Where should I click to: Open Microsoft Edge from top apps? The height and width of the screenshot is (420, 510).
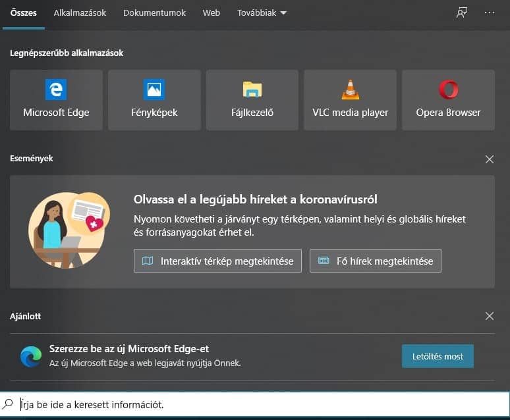[56, 100]
